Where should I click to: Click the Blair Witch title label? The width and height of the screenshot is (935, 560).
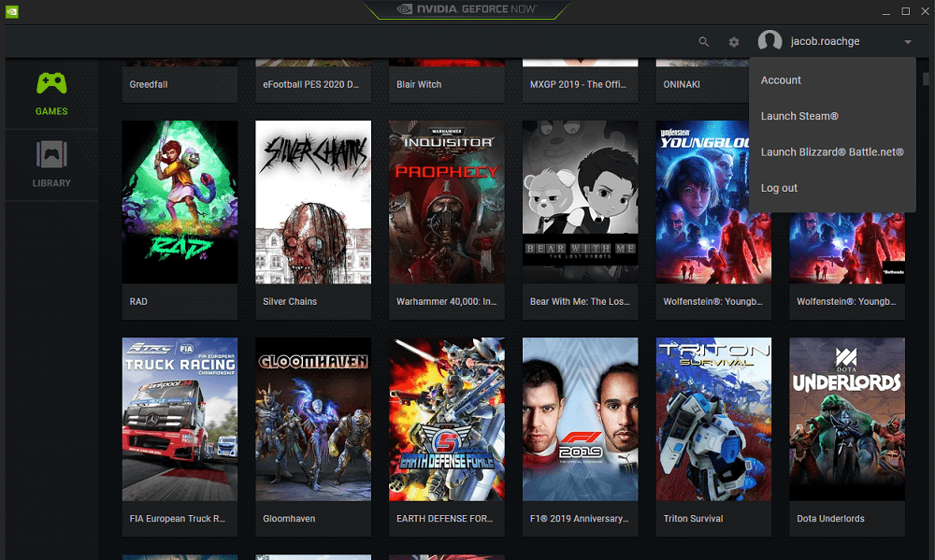tap(419, 84)
